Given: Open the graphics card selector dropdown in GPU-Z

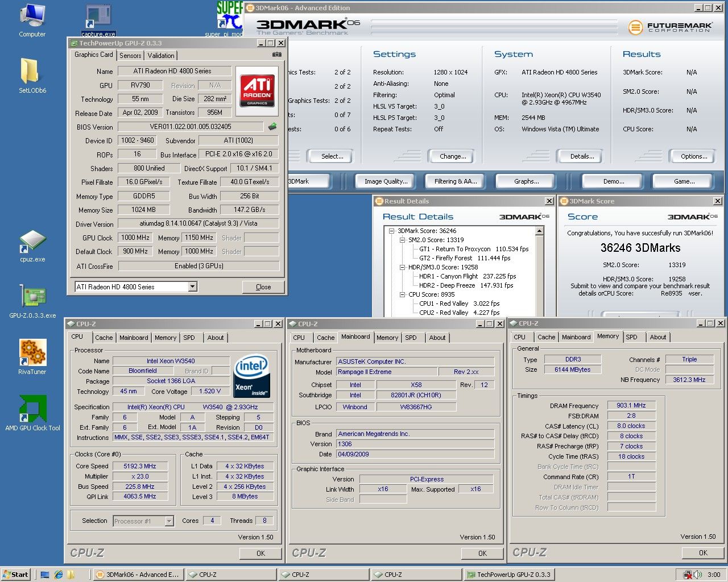Looking at the screenshot, I should 193,286.
